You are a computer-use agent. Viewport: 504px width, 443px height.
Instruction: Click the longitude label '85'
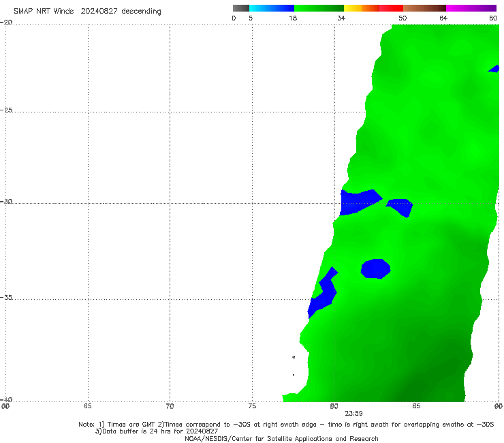[x=416, y=406]
